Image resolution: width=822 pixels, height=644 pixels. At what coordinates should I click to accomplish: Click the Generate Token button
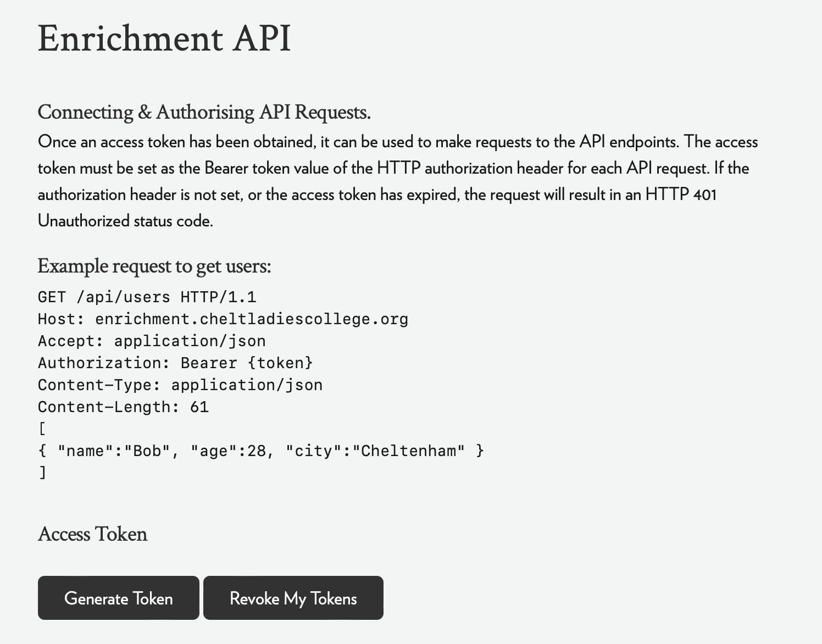pos(118,598)
